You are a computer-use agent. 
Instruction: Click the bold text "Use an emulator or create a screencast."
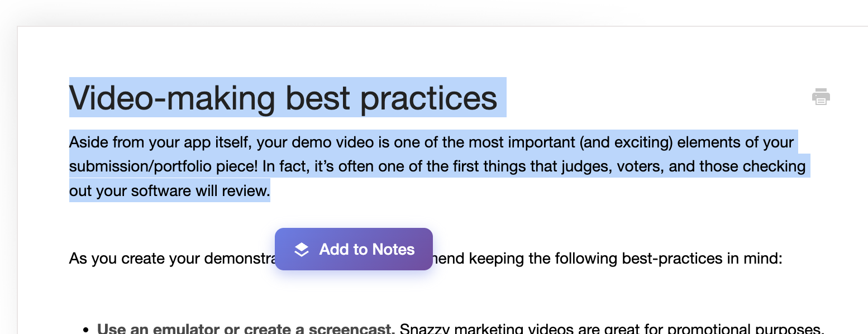[x=246, y=329]
